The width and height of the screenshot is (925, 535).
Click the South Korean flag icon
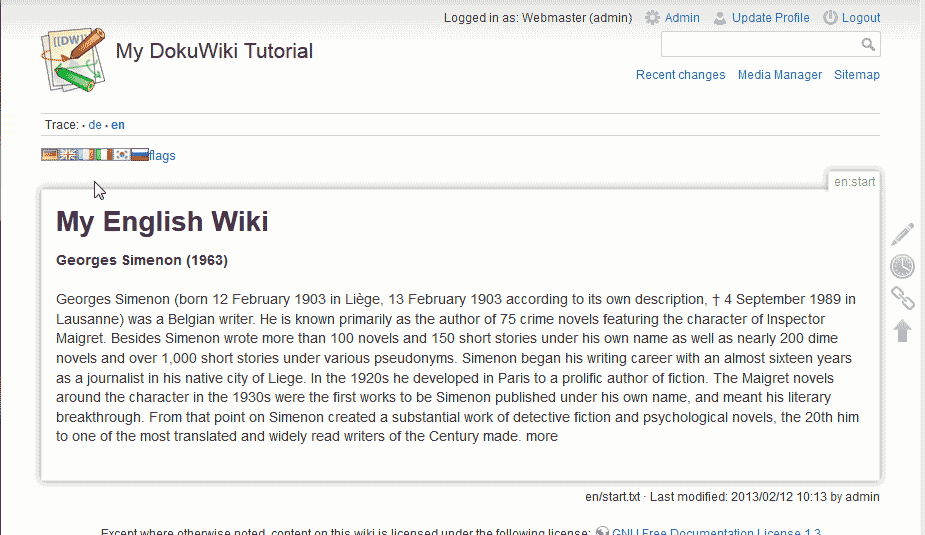pyautogui.click(x=122, y=155)
